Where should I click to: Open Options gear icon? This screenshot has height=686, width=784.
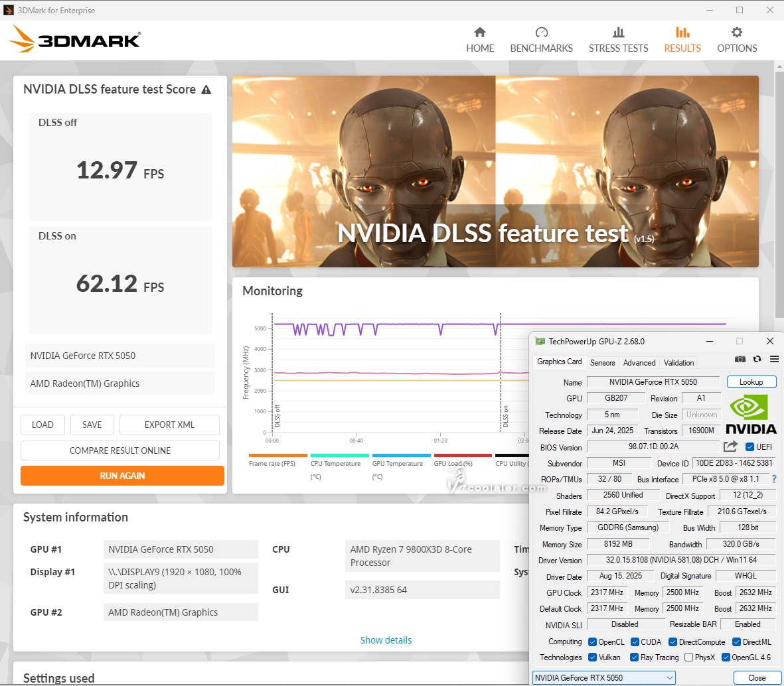(737, 33)
